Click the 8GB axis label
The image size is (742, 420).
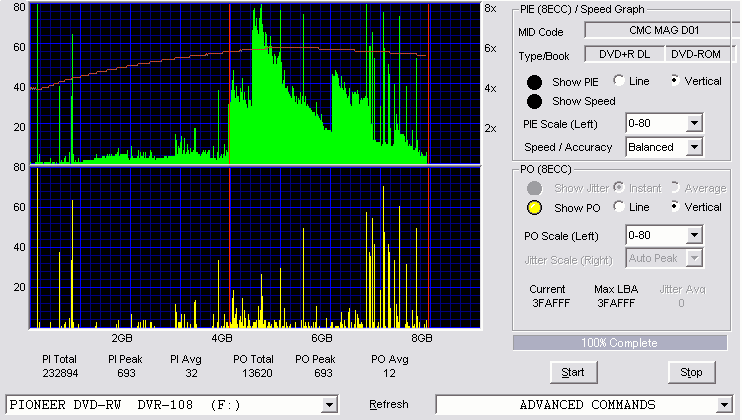pyautogui.click(x=422, y=339)
